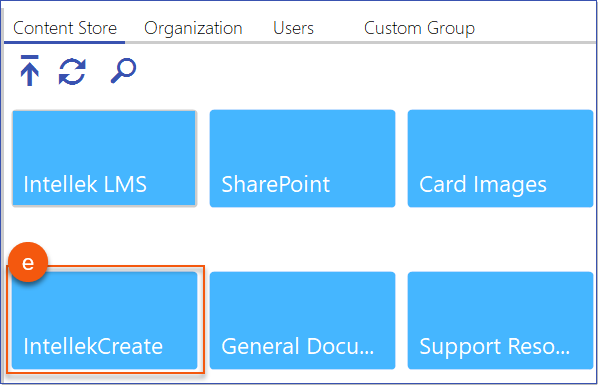Click the orange 'e' callout badge
This screenshot has height=387, width=600.
pos(28,262)
